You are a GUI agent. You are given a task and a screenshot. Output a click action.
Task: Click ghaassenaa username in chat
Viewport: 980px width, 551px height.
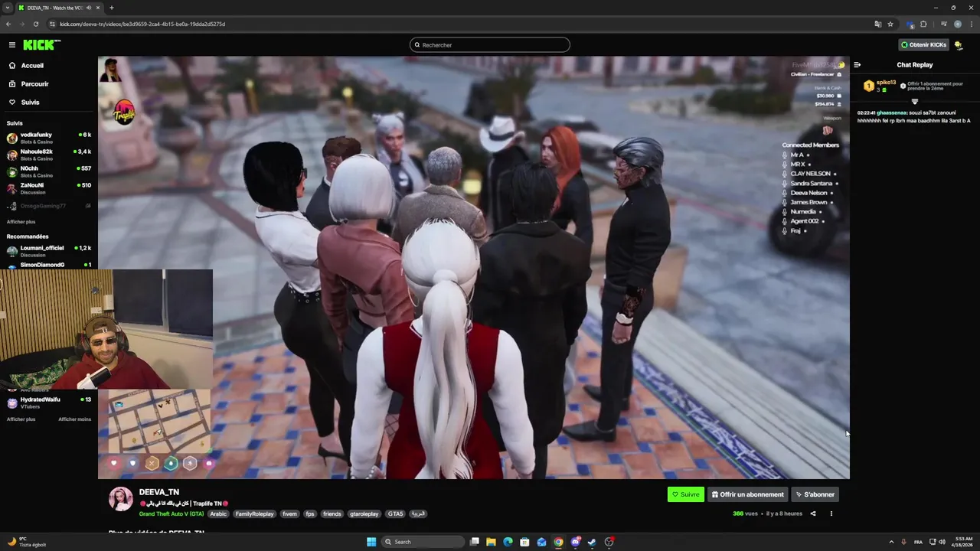click(x=891, y=112)
